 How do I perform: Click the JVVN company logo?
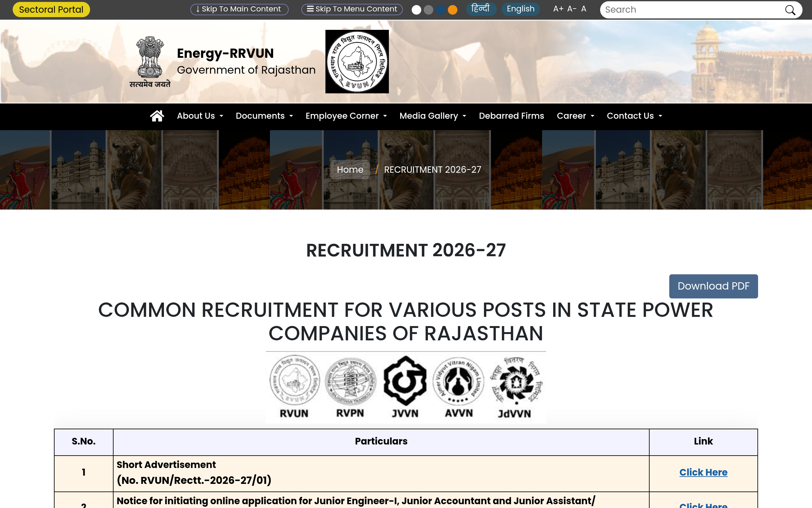(405, 386)
